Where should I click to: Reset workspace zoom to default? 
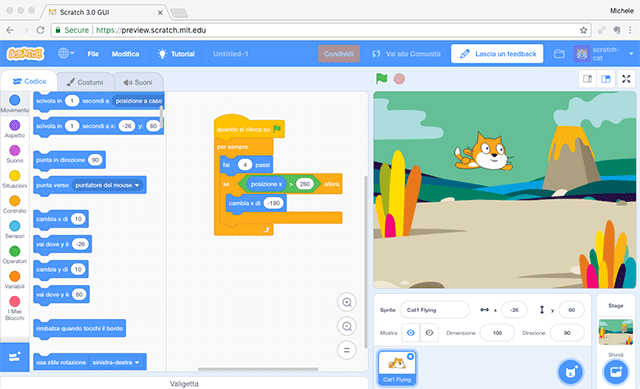pos(347,350)
